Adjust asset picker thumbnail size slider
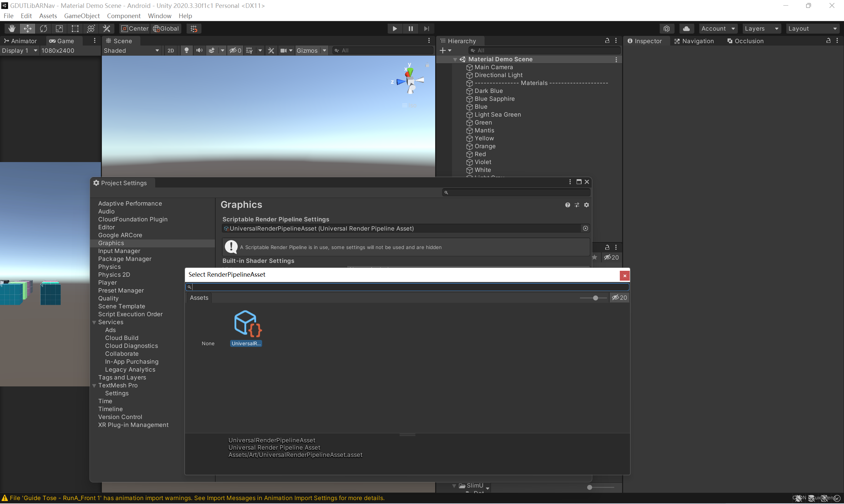The width and height of the screenshot is (844, 504). click(595, 298)
